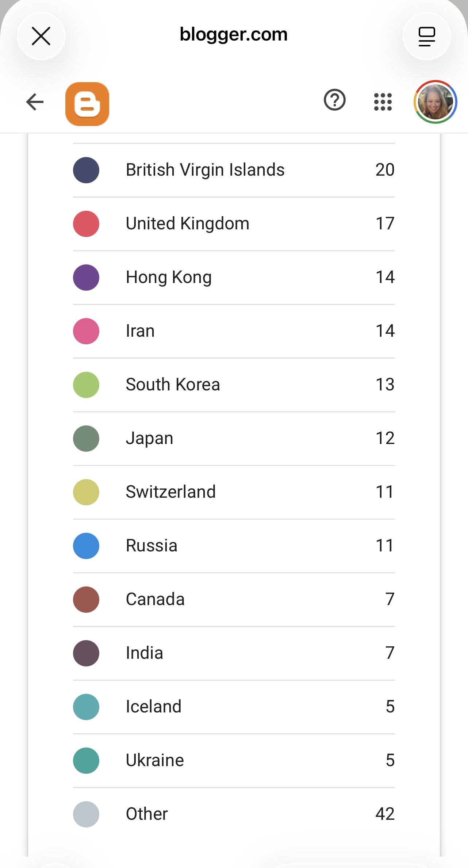Click the British Virgin Islands color dot

[x=86, y=170]
